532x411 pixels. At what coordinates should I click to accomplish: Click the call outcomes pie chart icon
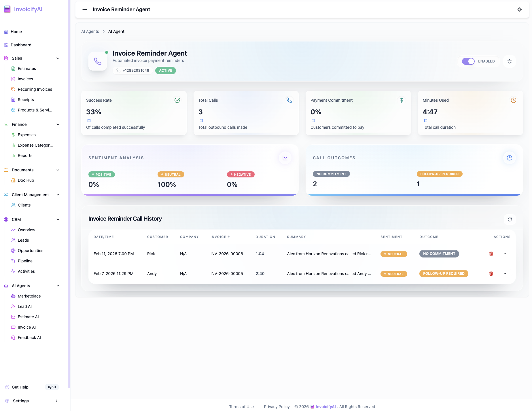tap(510, 158)
